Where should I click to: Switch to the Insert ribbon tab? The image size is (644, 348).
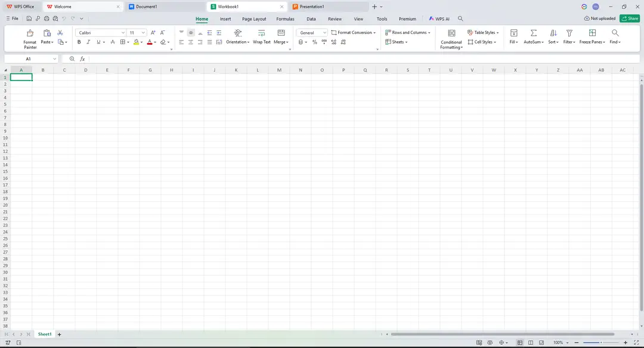click(225, 19)
